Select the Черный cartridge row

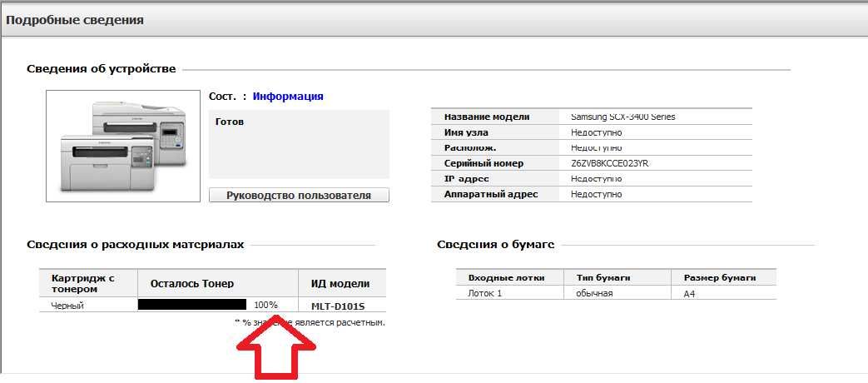(x=212, y=305)
